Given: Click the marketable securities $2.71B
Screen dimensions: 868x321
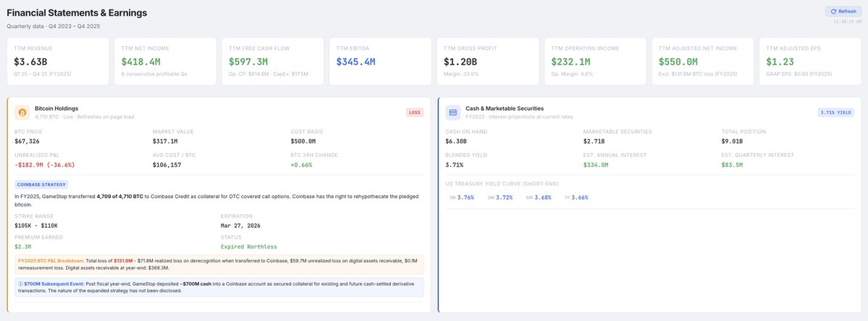Looking at the screenshot, I should pyautogui.click(x=594, y=142).
